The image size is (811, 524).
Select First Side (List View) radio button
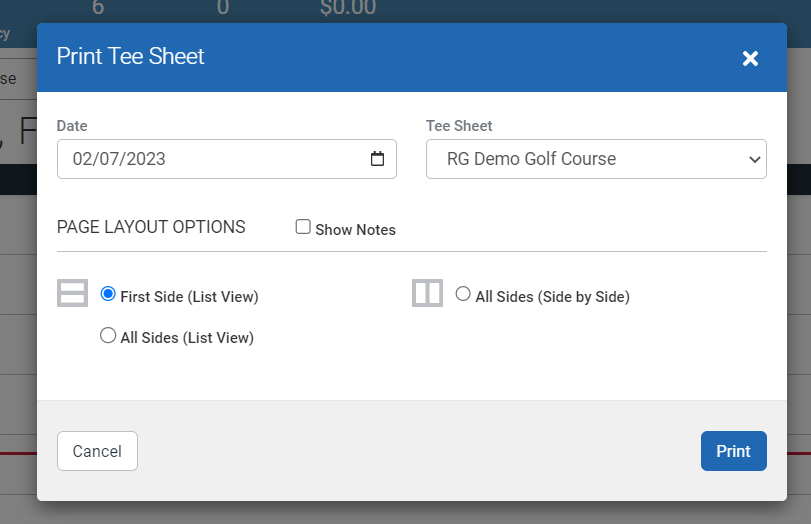click(x=108, y=294)
